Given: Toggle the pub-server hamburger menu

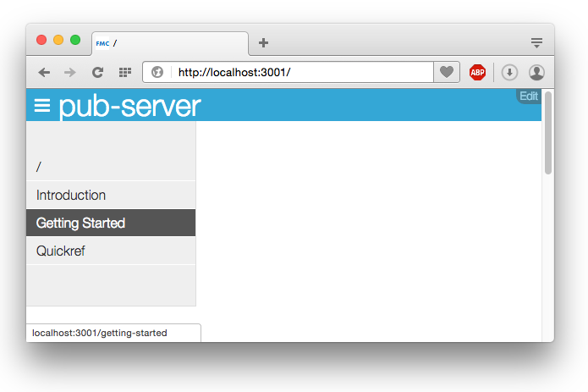Looking at the screenshot, I should 42,106.
